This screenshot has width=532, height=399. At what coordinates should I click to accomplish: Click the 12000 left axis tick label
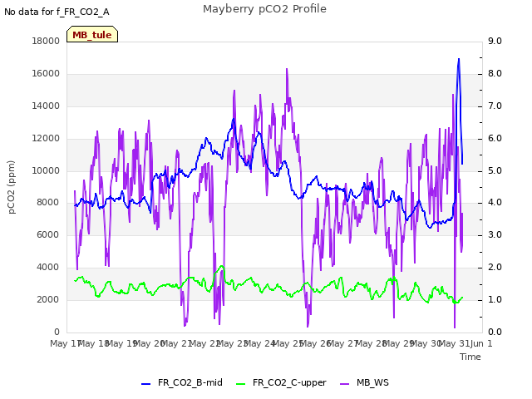46,139
